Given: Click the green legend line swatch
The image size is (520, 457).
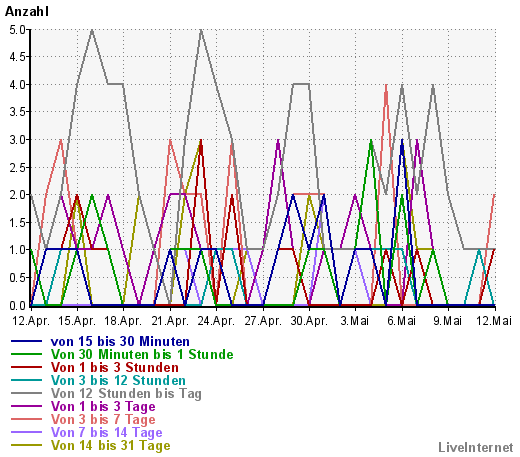Looking at the screenshot, I should pyautogui.click(x=26, y=354).
